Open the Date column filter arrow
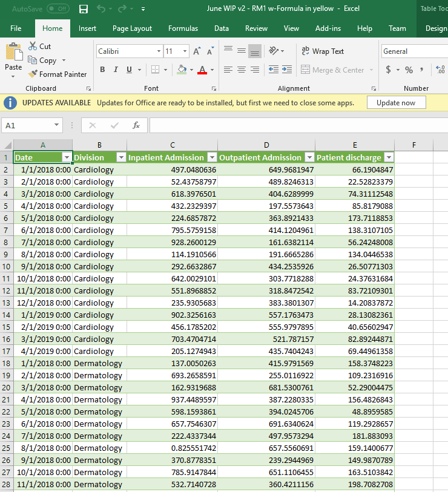This screenshot has height=492, width=448. pyautogui.click(x=67, y=157)
